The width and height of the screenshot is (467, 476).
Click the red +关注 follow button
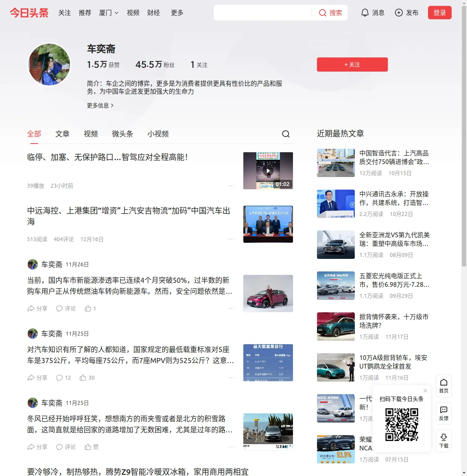point(352,65)
